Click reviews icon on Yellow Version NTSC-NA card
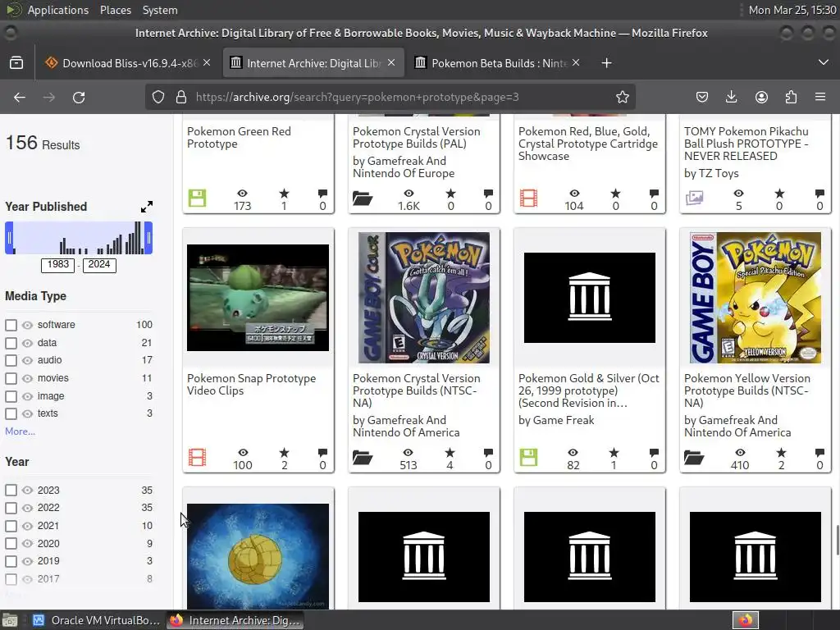Image resolution: width=840 pixels, height=630 pixels. pyautogui.click(x=819, y=453)
